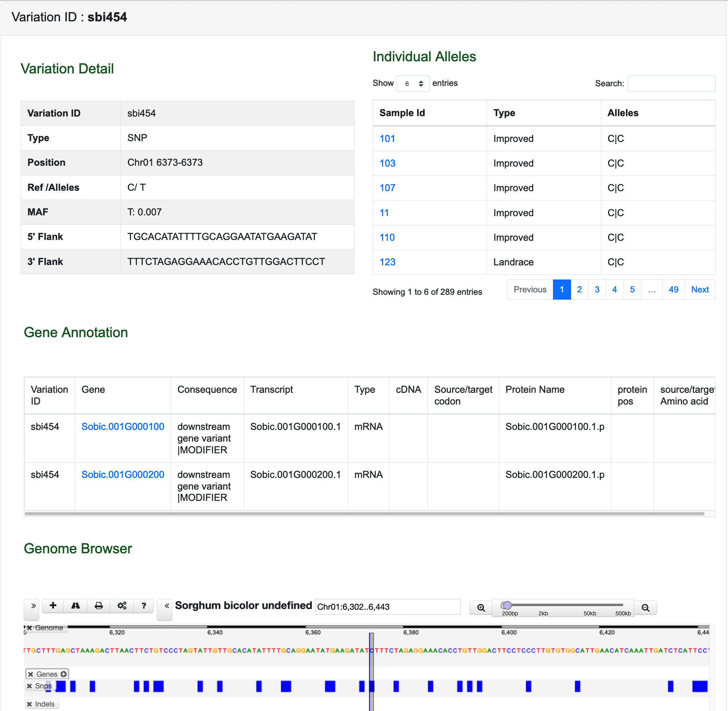Screen dimensions: 728x711
Task: Click the add track plus icon
Action: (53, 605)
